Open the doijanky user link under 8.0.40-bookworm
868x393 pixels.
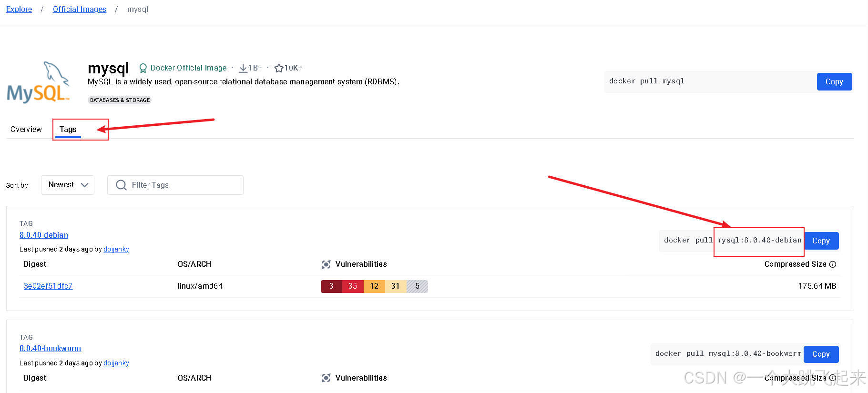pyautogui.click(x=116, y=363)
